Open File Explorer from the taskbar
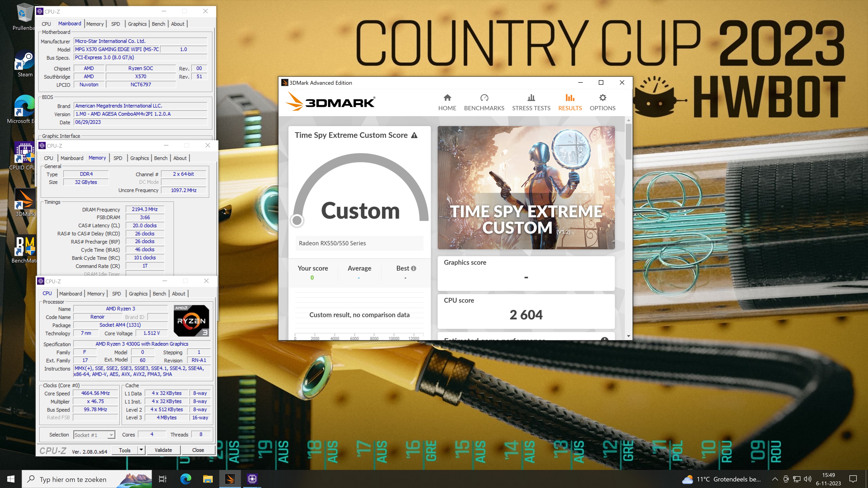 point(208,479)
